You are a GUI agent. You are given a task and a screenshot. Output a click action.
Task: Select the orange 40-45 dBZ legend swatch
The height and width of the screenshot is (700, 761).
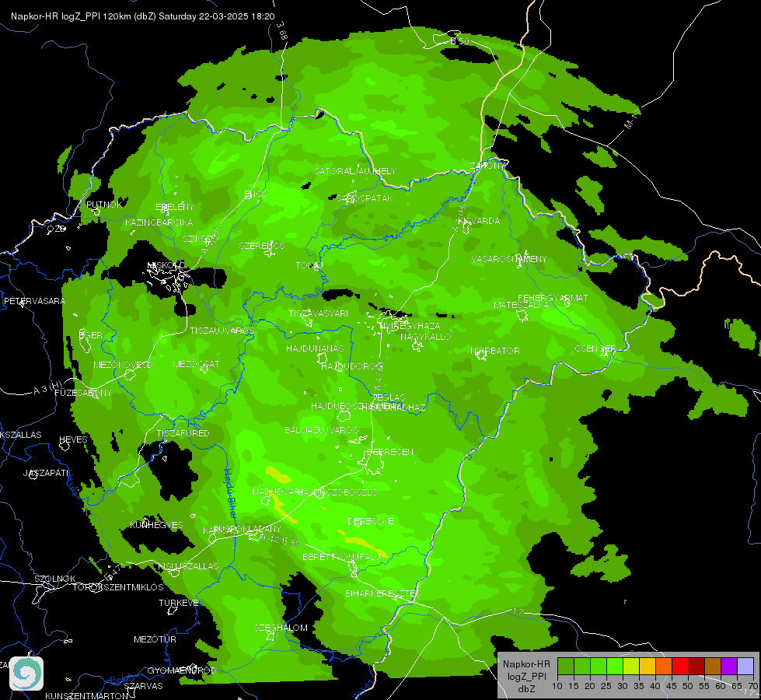coord(664,666)
